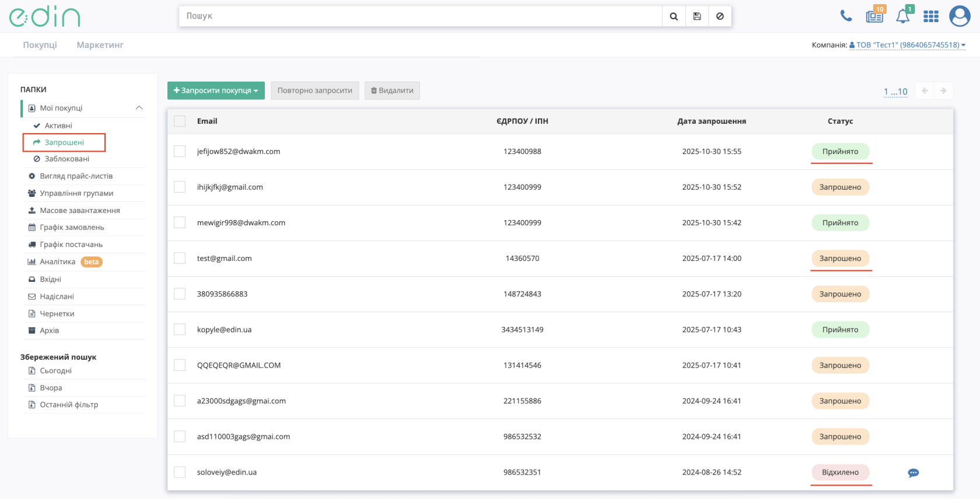Image resolution: width=980 pixels, height=499 pixels.
Task: Click the clear search filter icon
Action: pyautogui.click(x=720, y=16)
